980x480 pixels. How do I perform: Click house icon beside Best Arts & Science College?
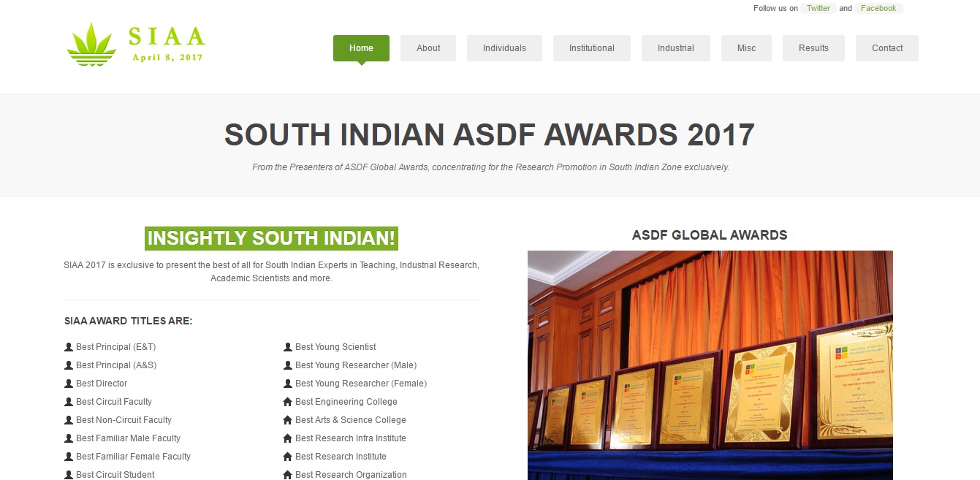(288, 420)
